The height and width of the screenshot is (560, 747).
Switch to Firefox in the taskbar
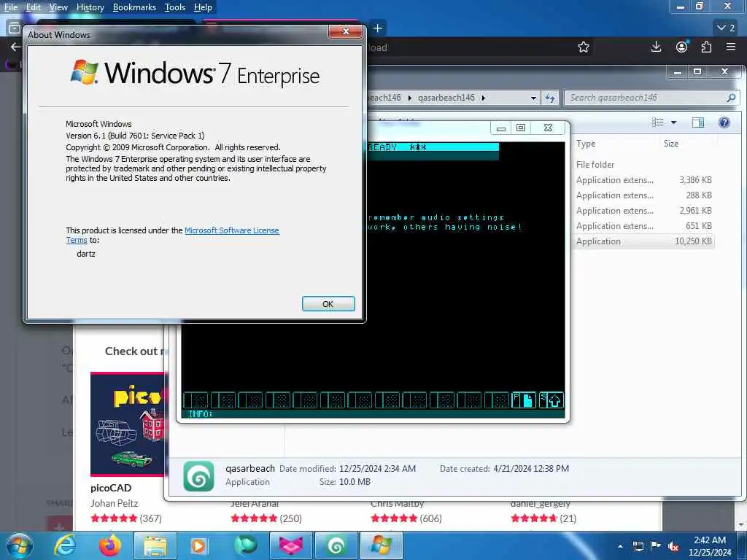click(x=110, y=545)
